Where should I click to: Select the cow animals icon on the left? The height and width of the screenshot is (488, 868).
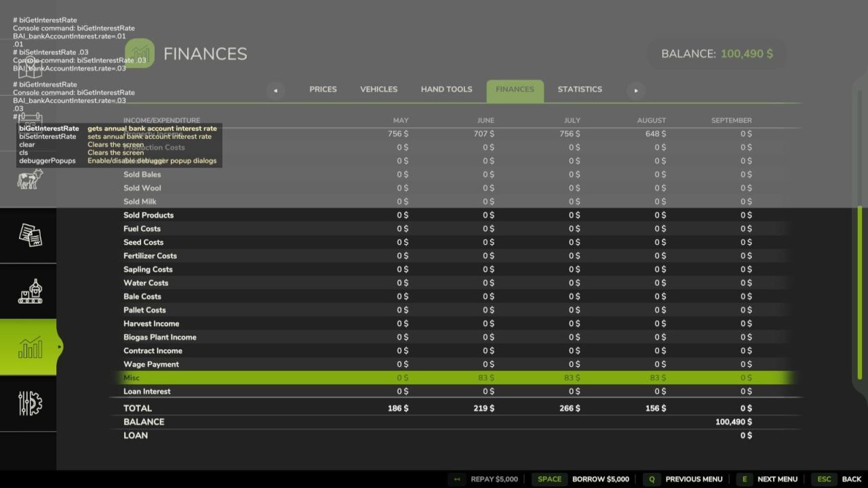coord(30,179)
